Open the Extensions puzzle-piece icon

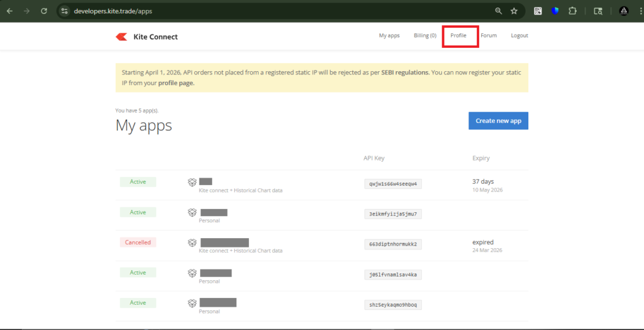point(572,11)
